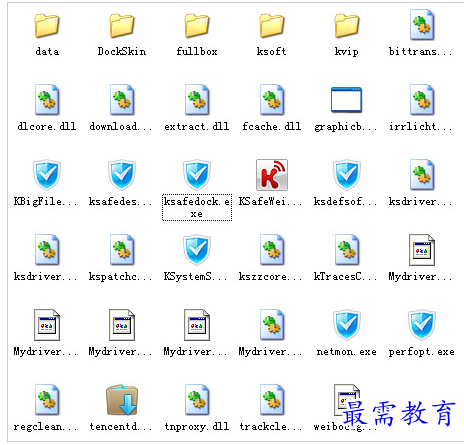Select the ksdriver file left of kspatchc
464x445 pixels.
coord(47,250)
